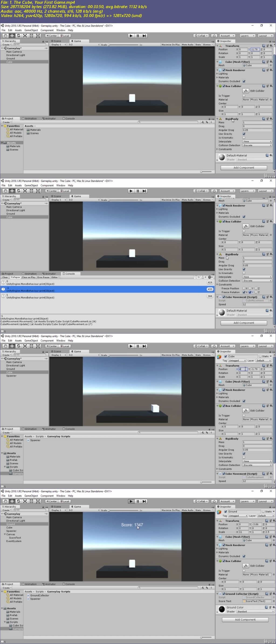Toggle Static checkbox beside the Cube name field
This screenshot has width=276, height=644.
(260, 356)
